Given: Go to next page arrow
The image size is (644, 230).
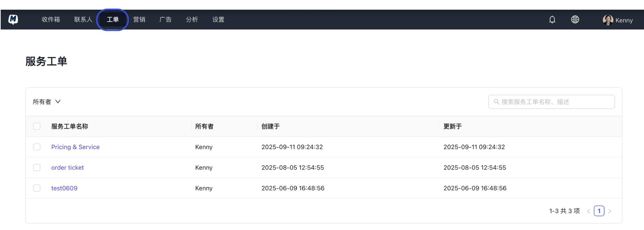Looking at the screenshot, I should pyautogui.click(x=609, y=211).
